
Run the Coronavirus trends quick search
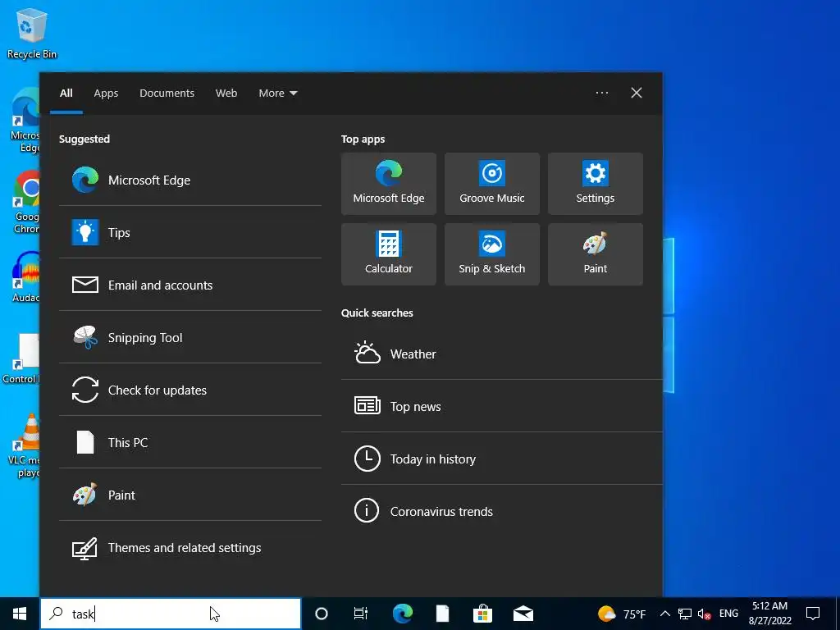coord(501,511)
